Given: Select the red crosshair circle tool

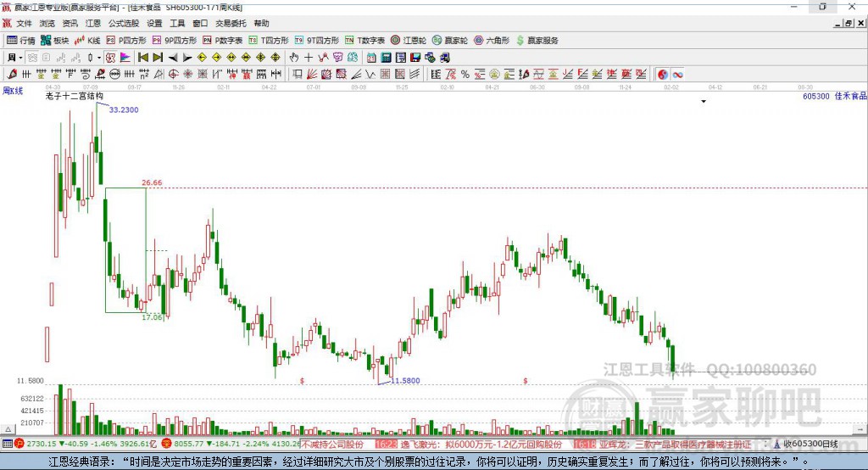Looking at the screenshot, I should click(x=173, y=75).
